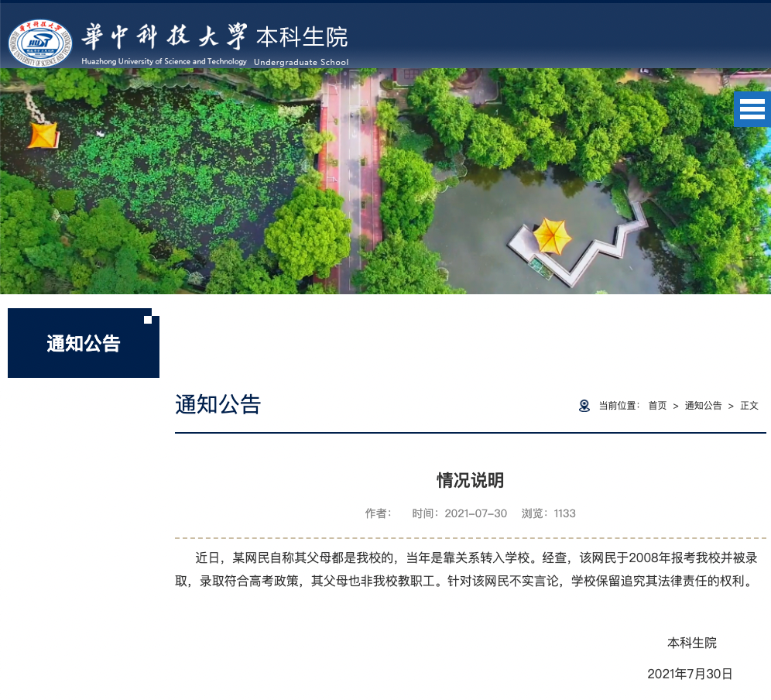This screenshot has height=700, width=771.
Task: Click the article title 情况说明
Action: [471, 480]
